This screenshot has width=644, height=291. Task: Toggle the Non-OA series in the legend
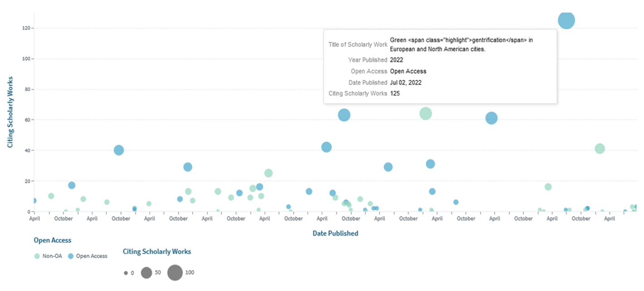coord(51,256)
